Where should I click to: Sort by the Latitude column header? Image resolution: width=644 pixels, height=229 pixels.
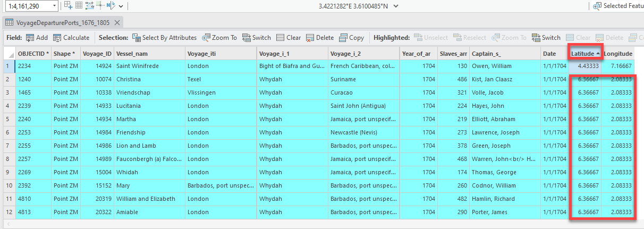click(583, 54)
